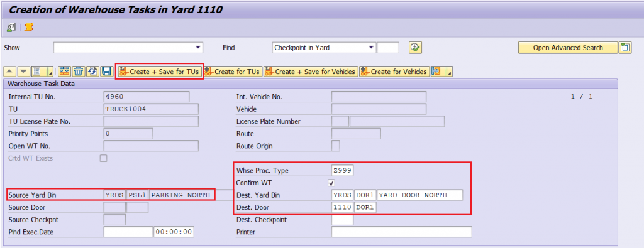
Task: Click the TU field TRUCK1004
Action: [x=151, y=109]
